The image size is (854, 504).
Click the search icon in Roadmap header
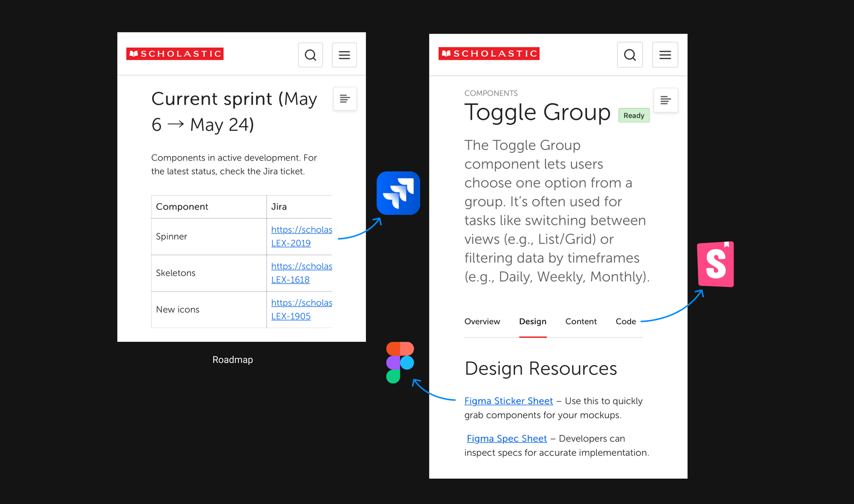click(310, 55)
